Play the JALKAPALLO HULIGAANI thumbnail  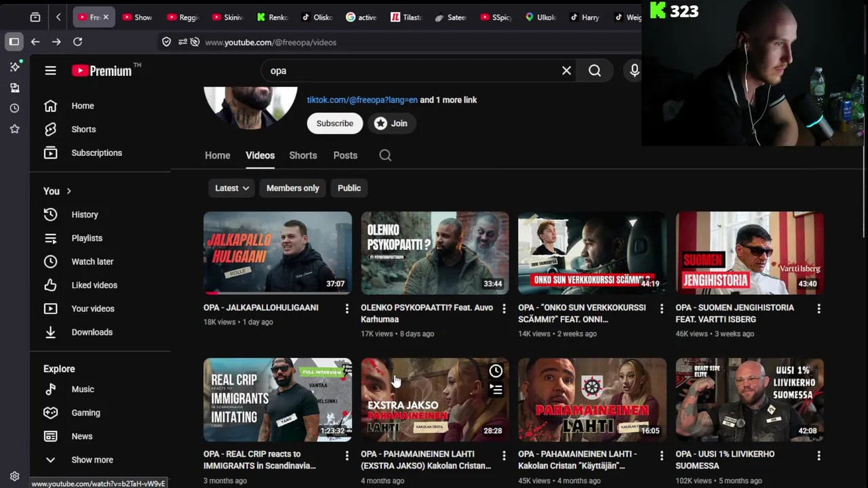pyautogui.click(x=277, y=253)
